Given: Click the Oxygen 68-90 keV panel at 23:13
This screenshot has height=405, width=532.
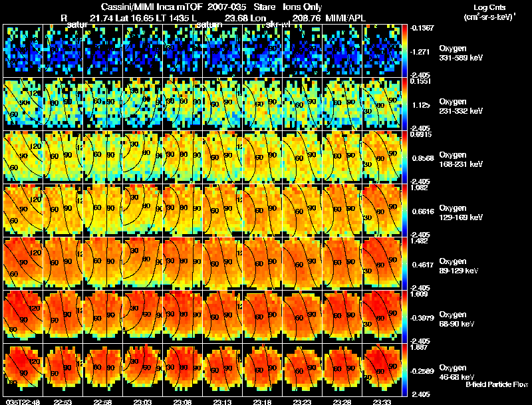Looking at the screenshot, I should [x=223, y=317].
